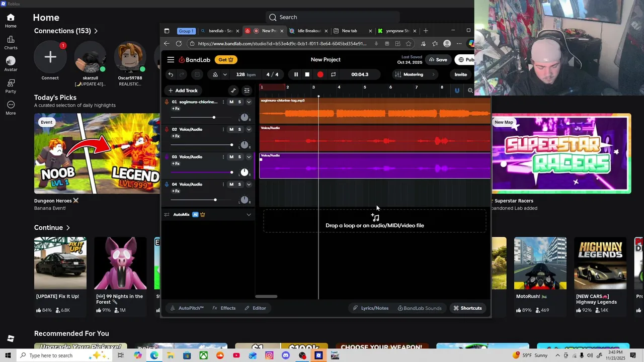Viewport: 644px width, 362px height.
Task: Solo track 03 Voice/Audio
Action: coord(239,157)
